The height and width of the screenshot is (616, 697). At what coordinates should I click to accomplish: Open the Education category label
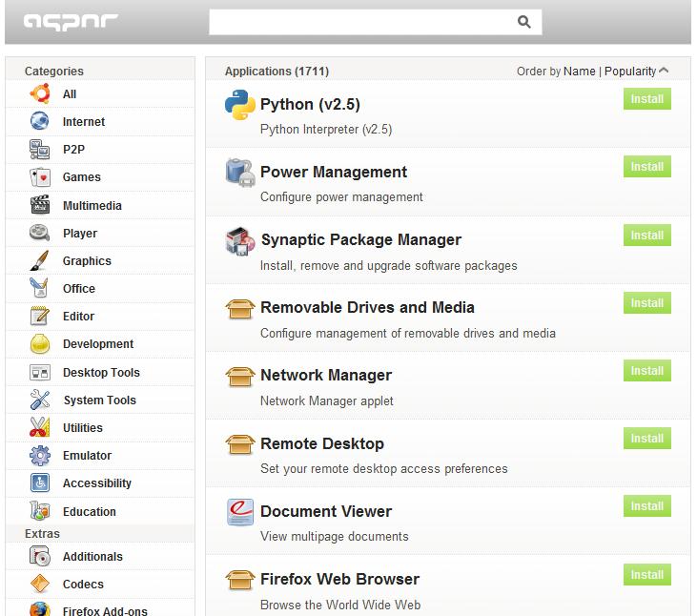coord(90,511)
